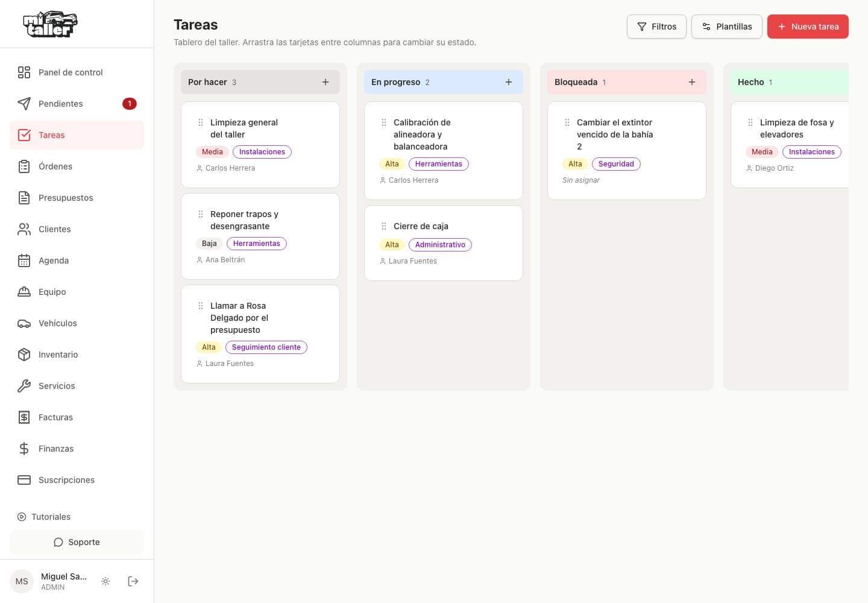Open Pendientes menu item

pyautogui.click(x=77, y=104)
